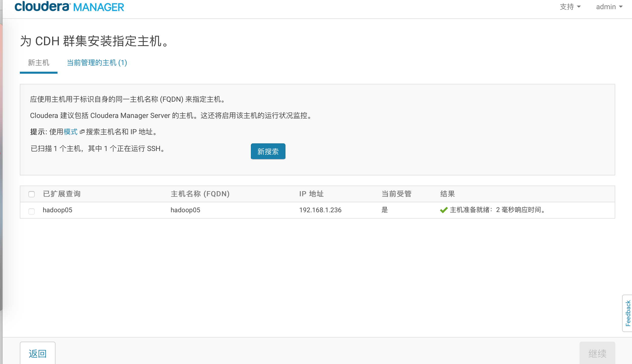Click the page heading 为 CDH 群集安装指定主机
Image resolution: width=632 pixels, height=364 pixels.
click(x=94, y=41)
